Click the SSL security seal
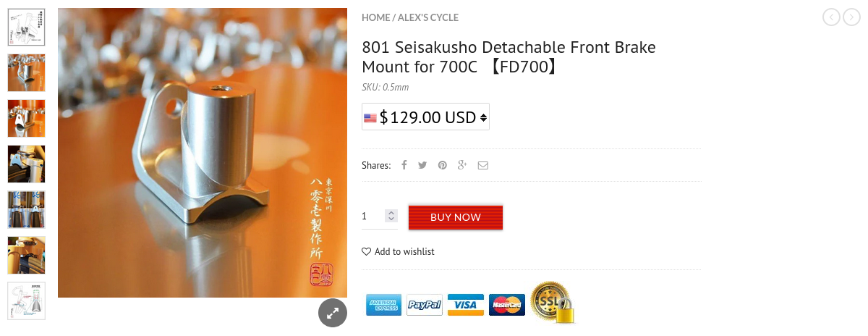The width and height of the screenshot is (868, 336). [553, 303]
